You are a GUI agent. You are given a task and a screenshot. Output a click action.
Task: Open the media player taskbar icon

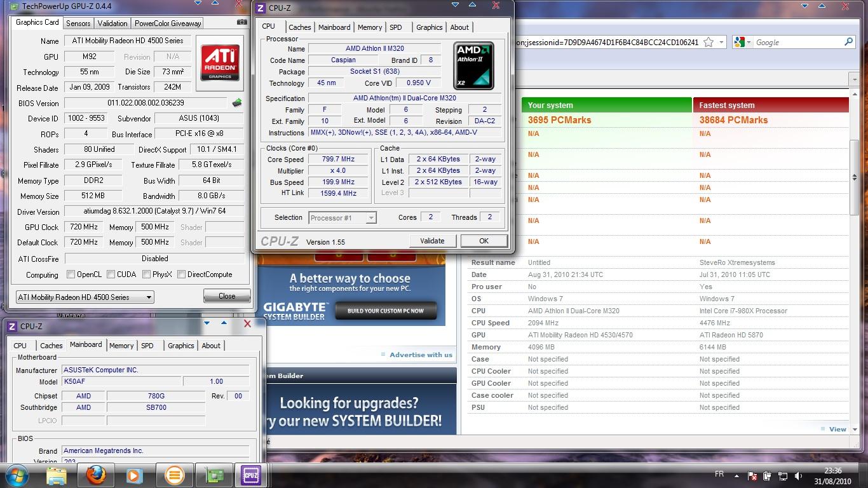pyautogui.click(x=134, y=475)
